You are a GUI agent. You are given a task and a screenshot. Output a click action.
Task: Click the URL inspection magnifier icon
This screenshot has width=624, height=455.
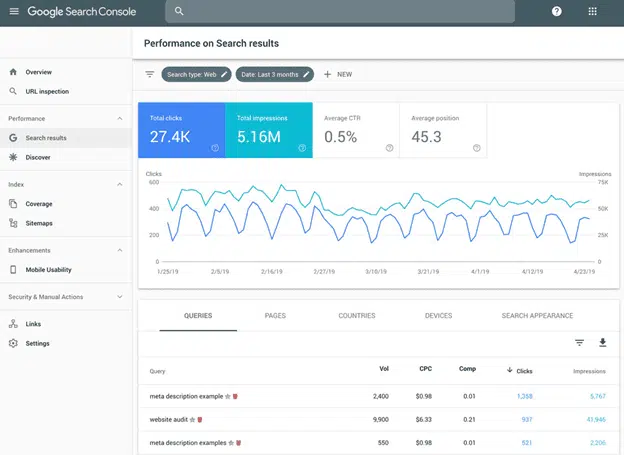13,91
